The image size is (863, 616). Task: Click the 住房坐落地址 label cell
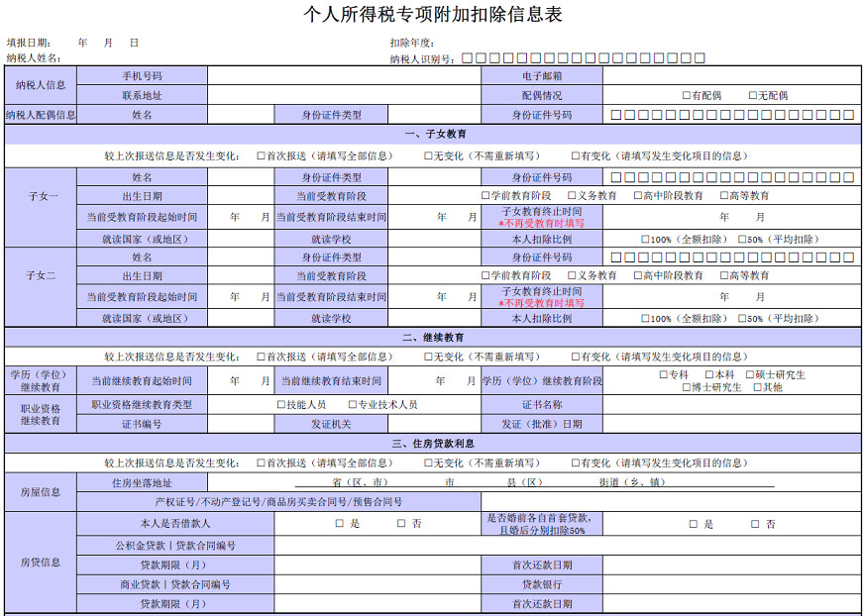(142, 483)
